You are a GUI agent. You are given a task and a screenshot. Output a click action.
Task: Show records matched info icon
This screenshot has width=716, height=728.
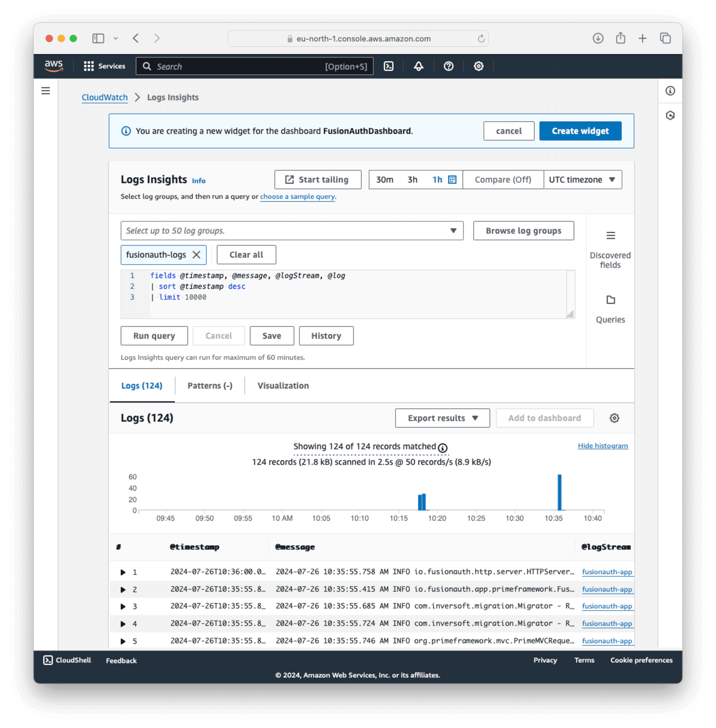(x=443, y=447)
